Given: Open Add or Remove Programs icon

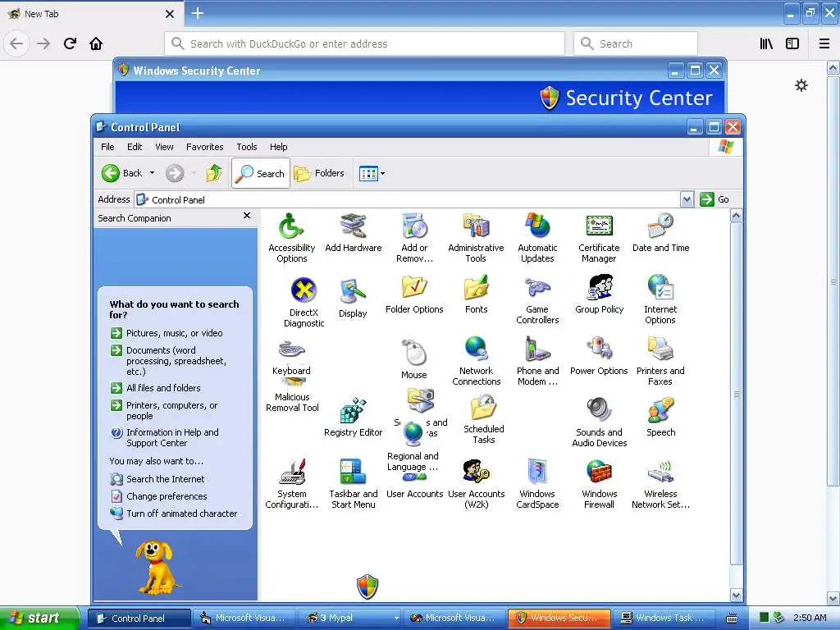Looking at the screenshot, I should click(x=414, y=237).
